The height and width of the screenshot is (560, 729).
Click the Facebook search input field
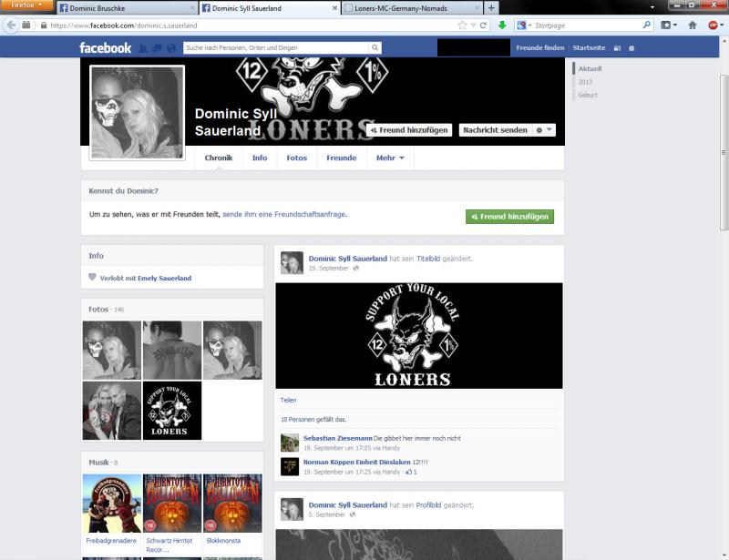(x=276, y=47)
